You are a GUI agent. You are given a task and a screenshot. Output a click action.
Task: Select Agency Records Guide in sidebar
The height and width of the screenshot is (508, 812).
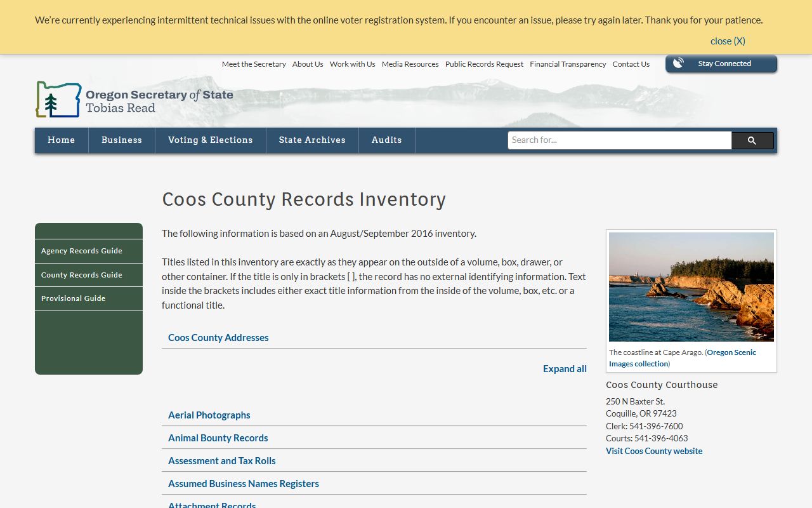(89, 251)
